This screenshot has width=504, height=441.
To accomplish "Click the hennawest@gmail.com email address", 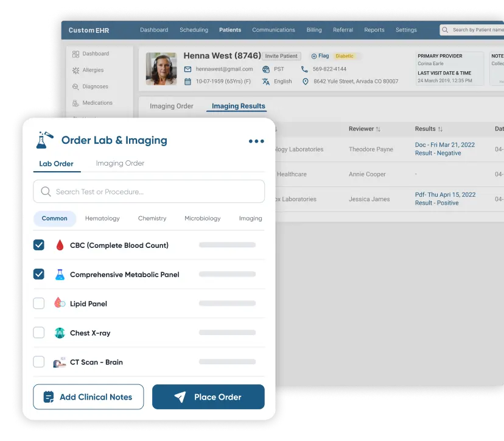I will coord(225,69).
